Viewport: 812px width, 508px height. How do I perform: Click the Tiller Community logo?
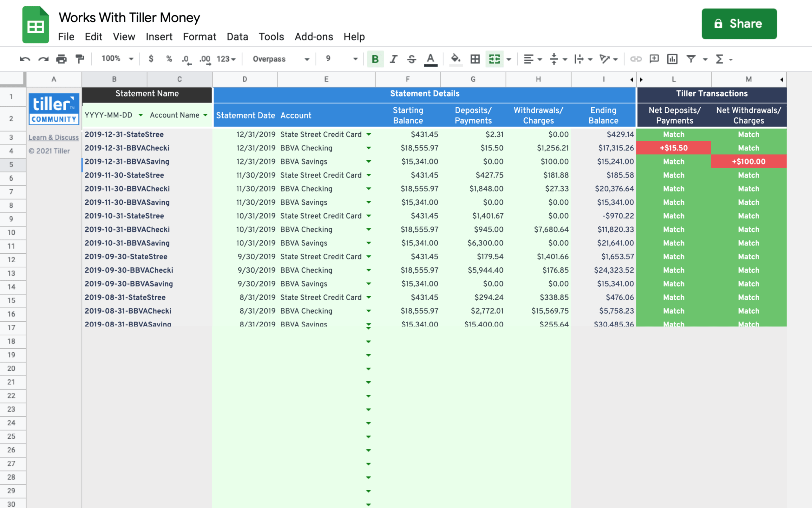[54, 109]
